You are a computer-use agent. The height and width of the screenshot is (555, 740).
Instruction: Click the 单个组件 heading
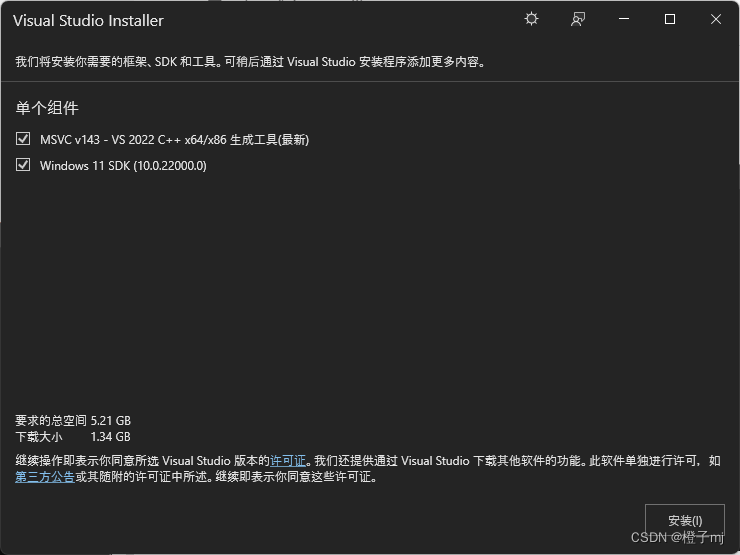pos(47,108)
